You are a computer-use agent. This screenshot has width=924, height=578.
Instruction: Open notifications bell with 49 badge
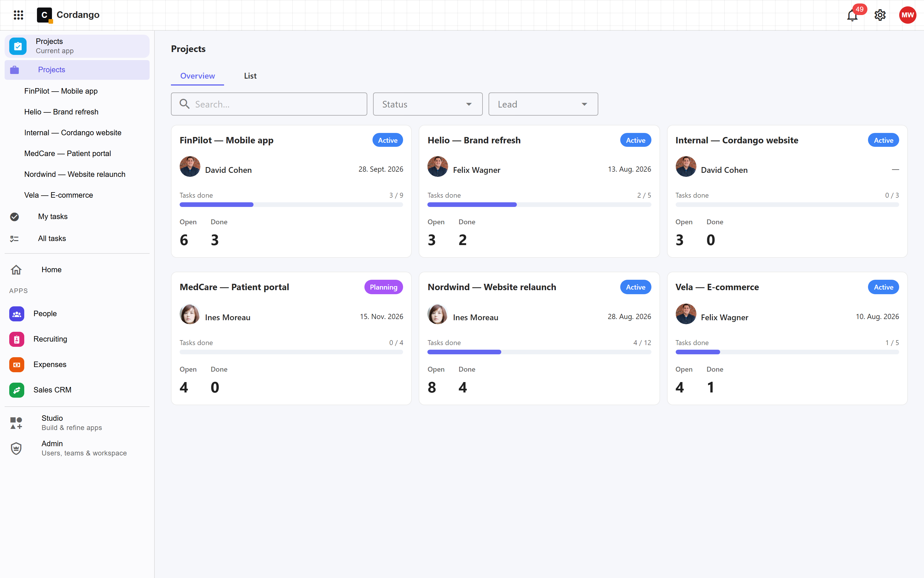tap(852, 15)
